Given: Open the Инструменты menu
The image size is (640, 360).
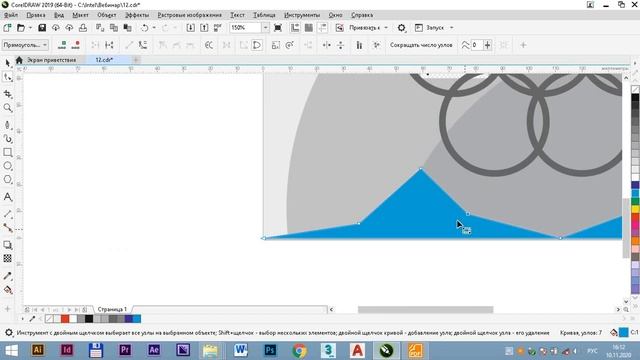Looking at the screenshot, I should [x=302, y=15].
